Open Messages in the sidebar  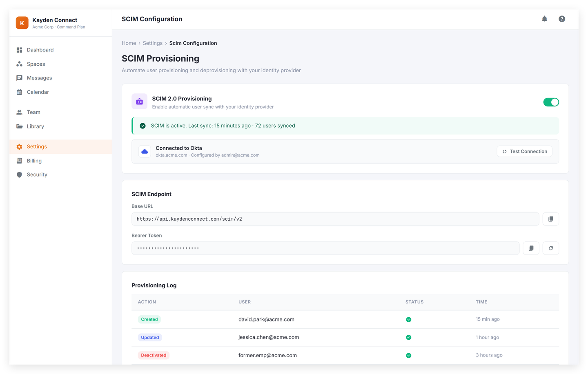coord(60,78)
